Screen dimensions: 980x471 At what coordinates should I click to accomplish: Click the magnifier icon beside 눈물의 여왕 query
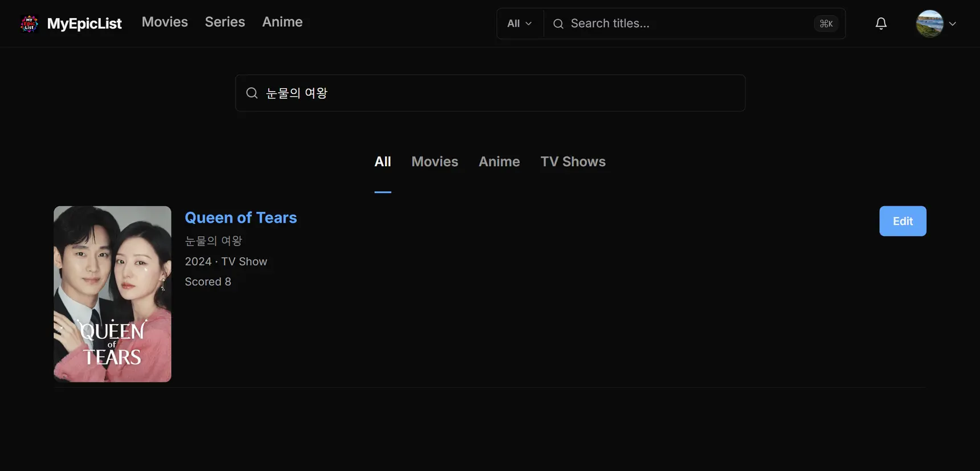(252, 93)
